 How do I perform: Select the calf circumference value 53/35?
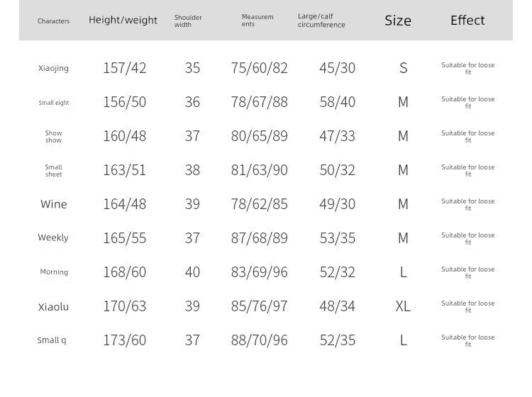[338, 238]
